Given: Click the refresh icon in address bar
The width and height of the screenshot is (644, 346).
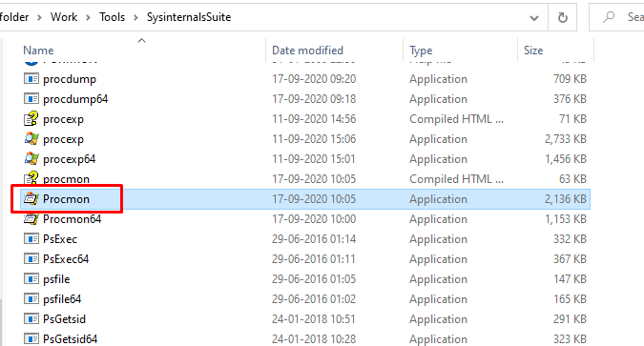Looking at the screenshot, I should [x=563, y=17].
